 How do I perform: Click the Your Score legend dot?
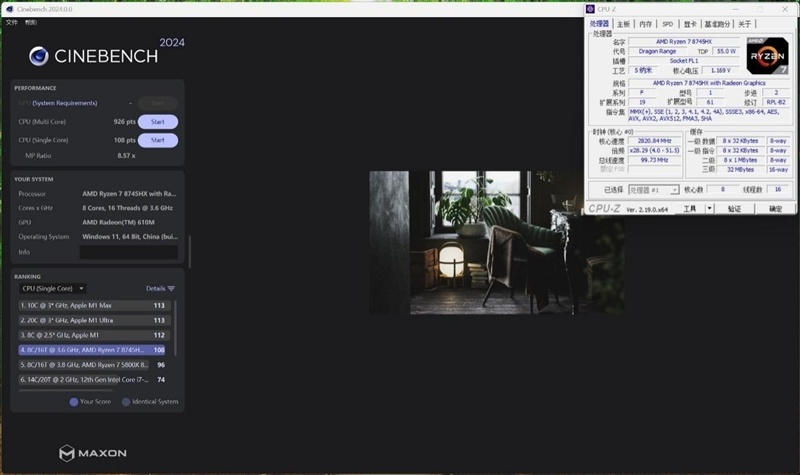click(x=74, y=402)
